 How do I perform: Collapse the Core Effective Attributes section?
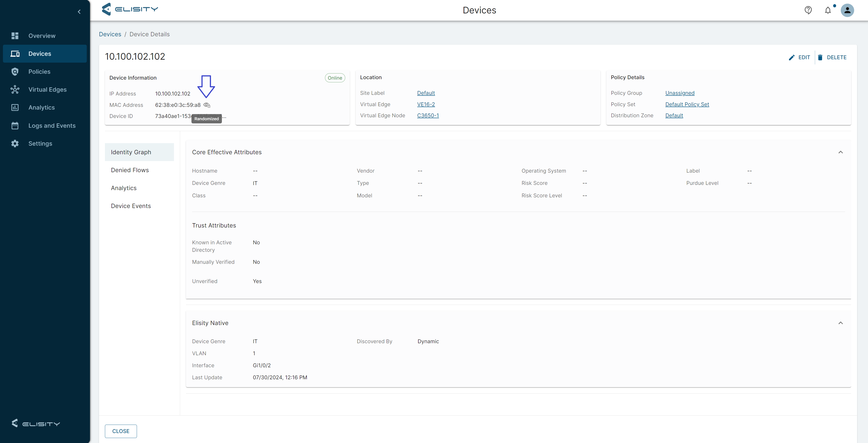[x=840, y=152]
